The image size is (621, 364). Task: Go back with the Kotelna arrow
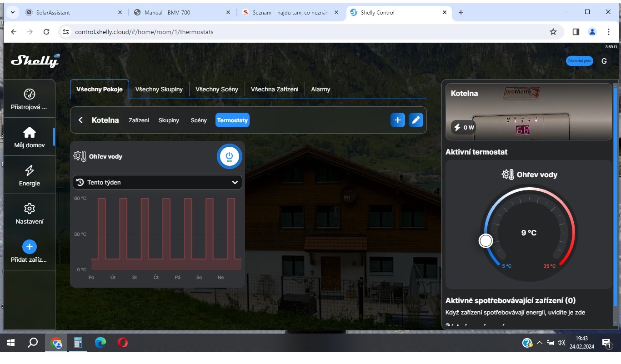point(80,120)
